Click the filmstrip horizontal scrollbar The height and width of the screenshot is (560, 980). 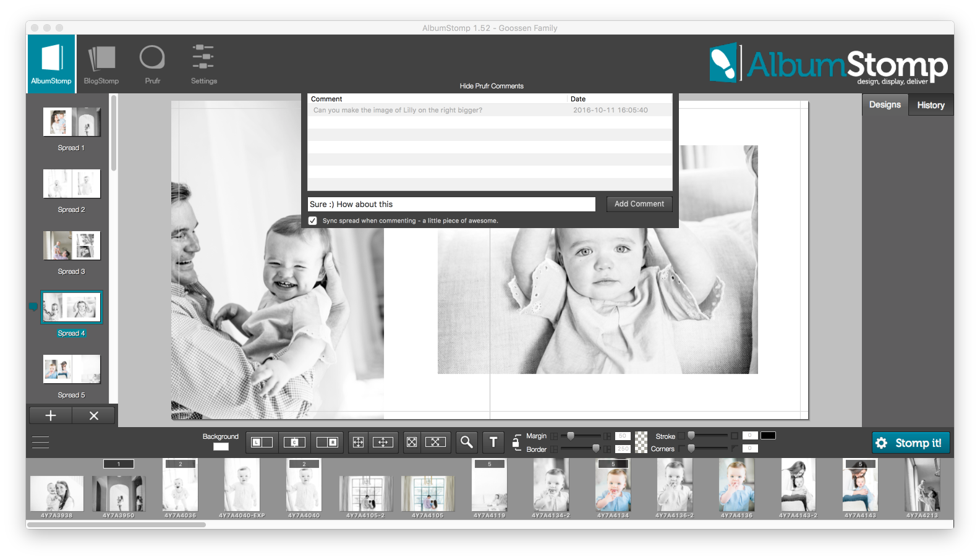(116, 525)
